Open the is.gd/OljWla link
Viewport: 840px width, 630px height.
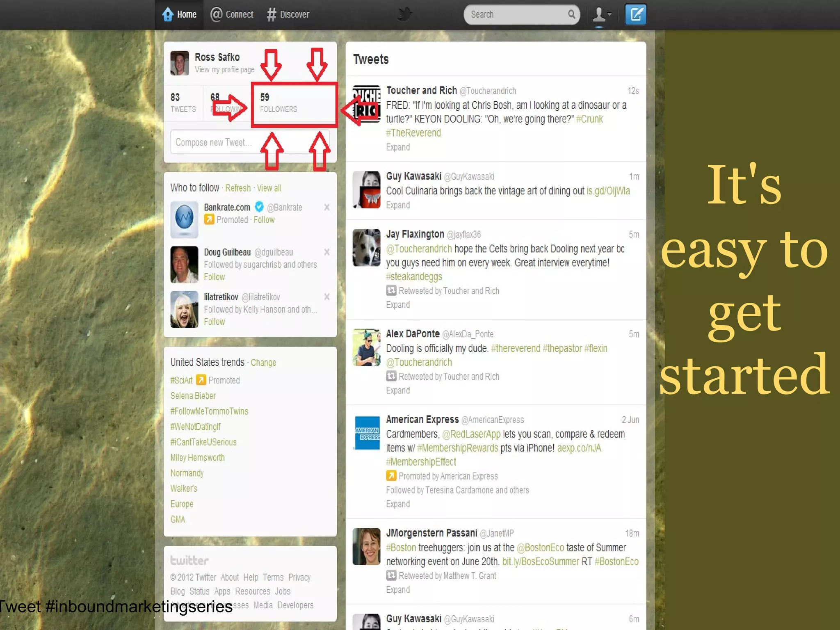tap(608, 191)
